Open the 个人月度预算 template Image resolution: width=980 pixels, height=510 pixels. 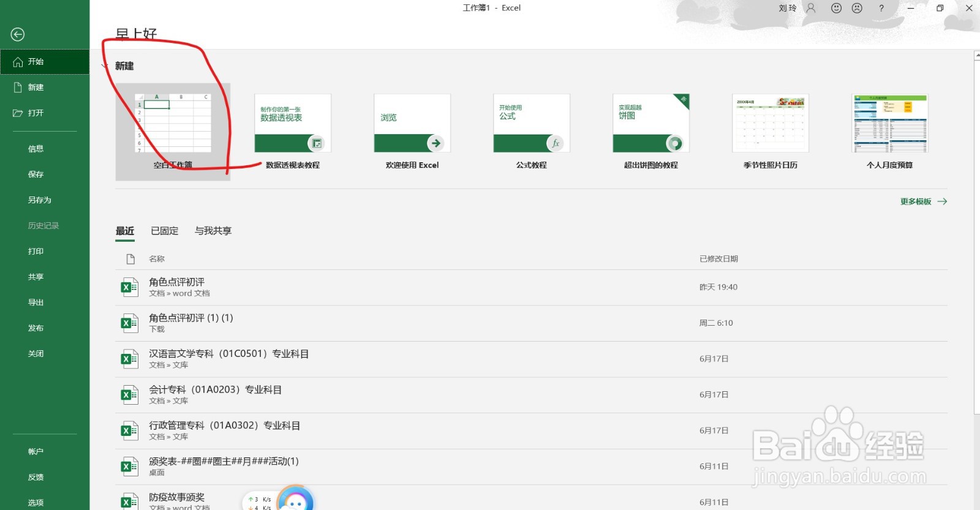pos(890,132)
